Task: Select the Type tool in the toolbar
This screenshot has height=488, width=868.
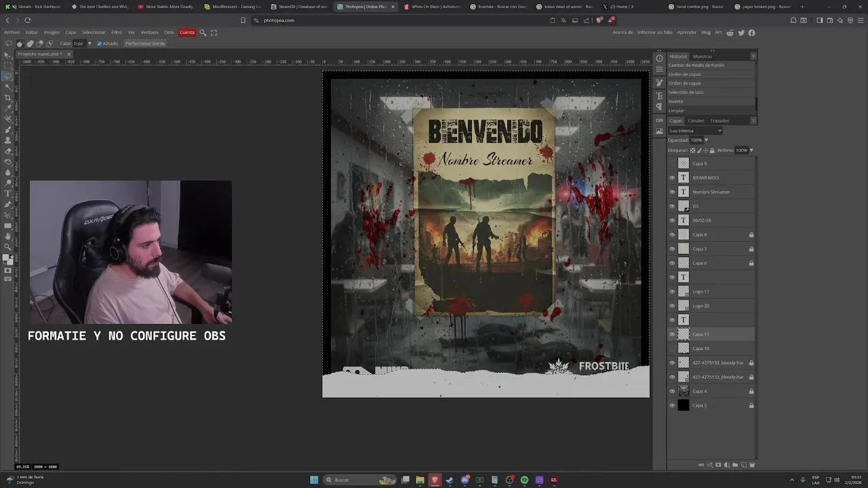Action: [x=8, y=193]
